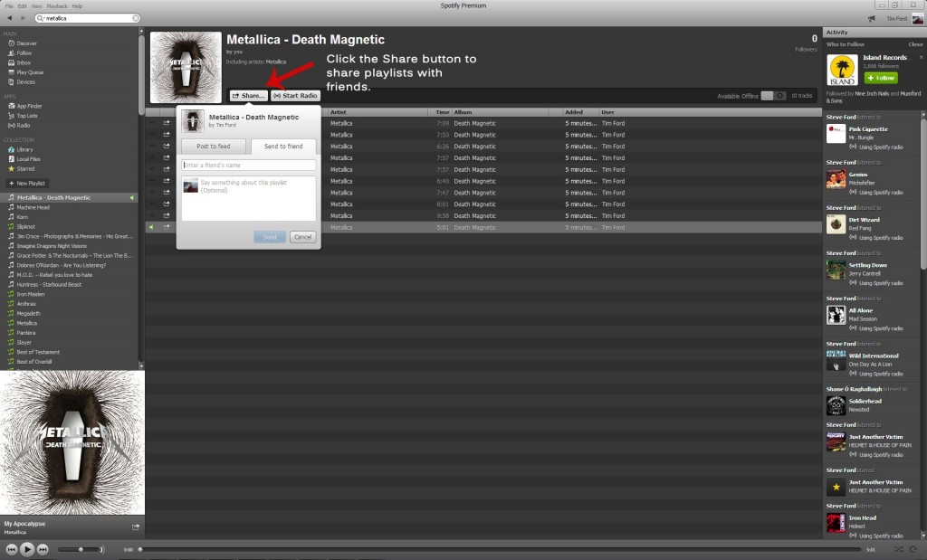The height and width of the screenshot is (560, 927).
Task: Click the Enter a friend's name field
Action: tap(248, 165)
